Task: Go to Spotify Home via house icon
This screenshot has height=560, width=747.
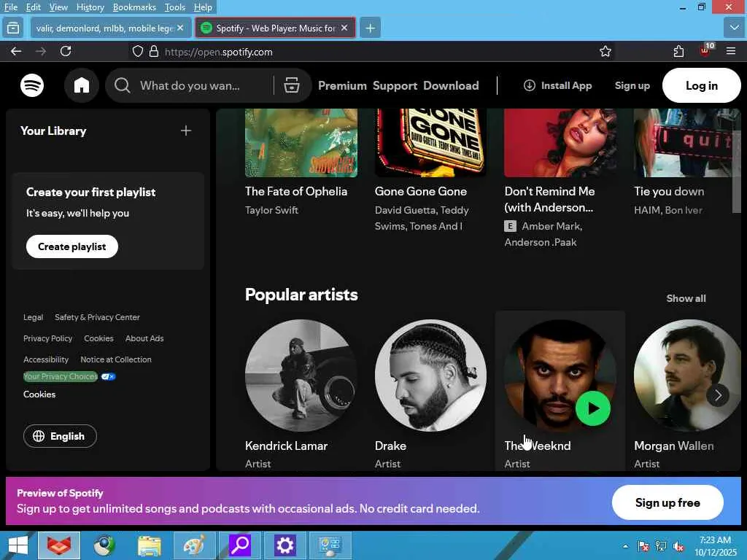Action: (82, 86)
